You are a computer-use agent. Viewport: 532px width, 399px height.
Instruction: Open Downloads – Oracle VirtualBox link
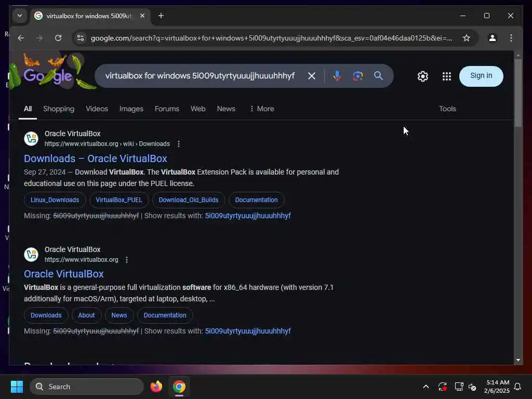[96, 158]
